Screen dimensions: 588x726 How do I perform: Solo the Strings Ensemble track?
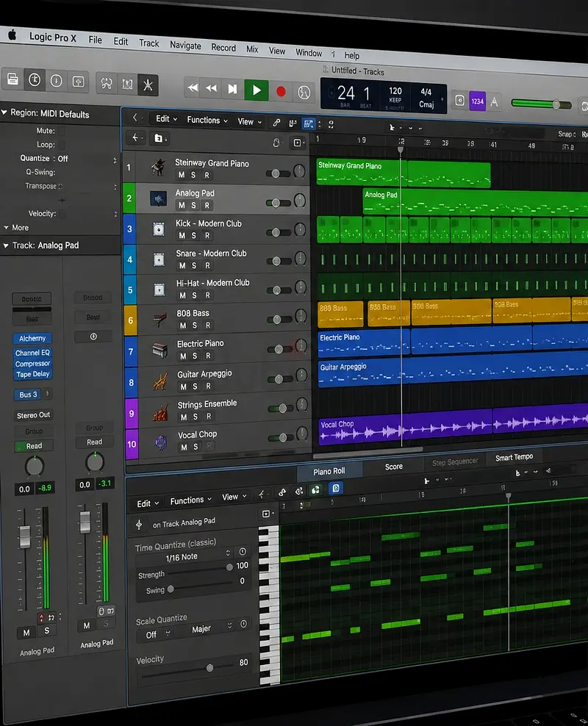click(196, 417)
